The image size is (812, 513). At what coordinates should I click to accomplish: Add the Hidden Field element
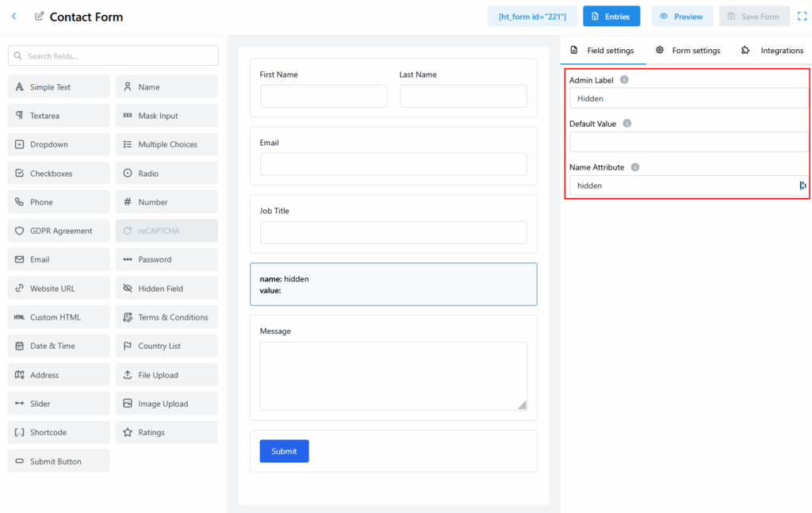tap(167, 289)
